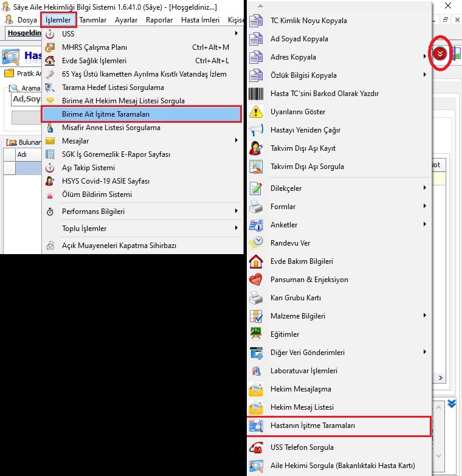Open the Raporlar menu

[x=159, y=20]
